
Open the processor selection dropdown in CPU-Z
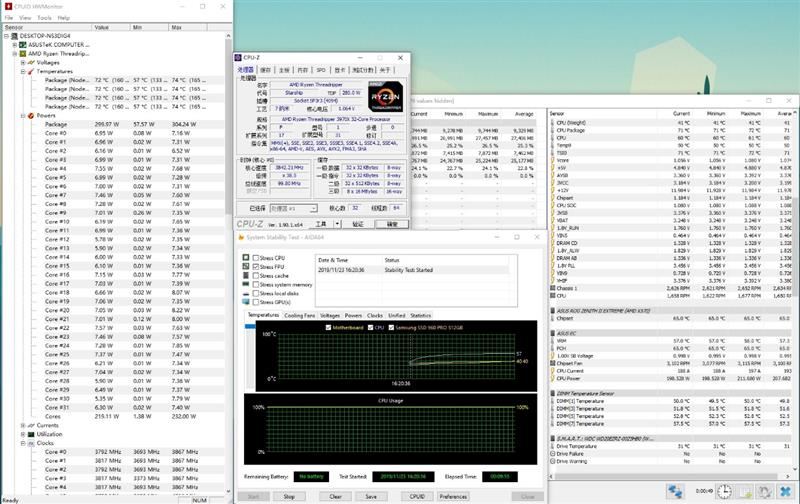click(x=293, y=209)
